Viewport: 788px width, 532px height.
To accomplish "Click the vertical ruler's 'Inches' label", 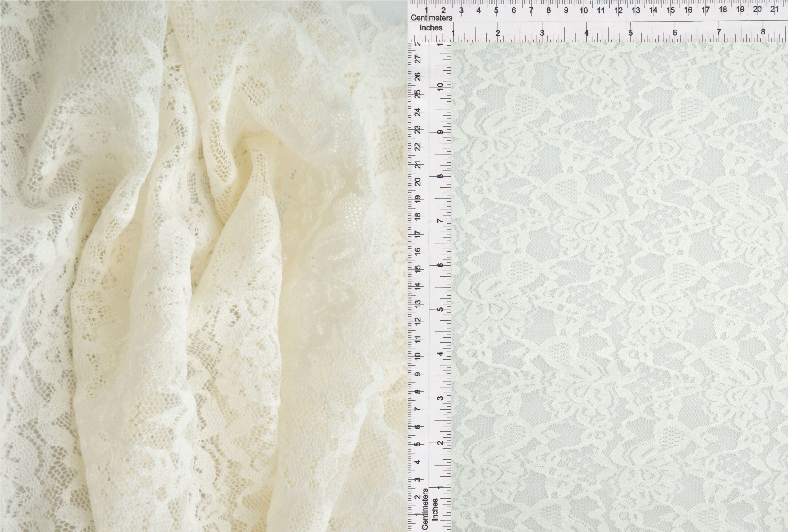I will pos(435,509).
